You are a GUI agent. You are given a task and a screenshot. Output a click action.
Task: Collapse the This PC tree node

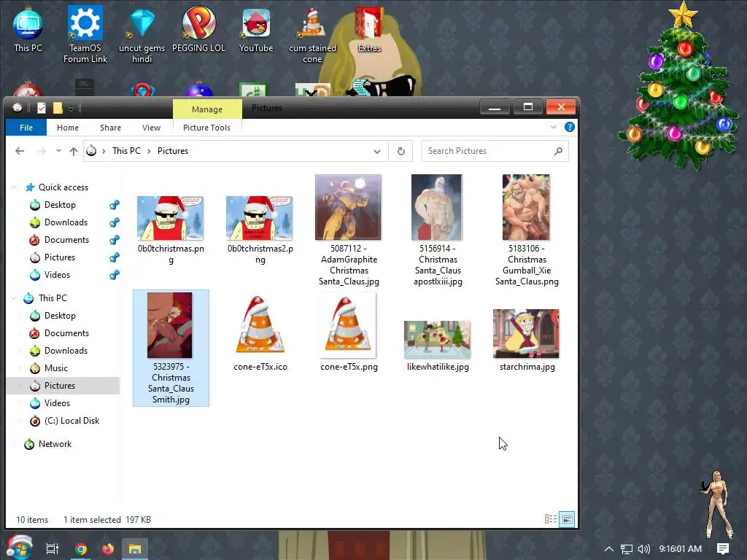pos(14,298)
